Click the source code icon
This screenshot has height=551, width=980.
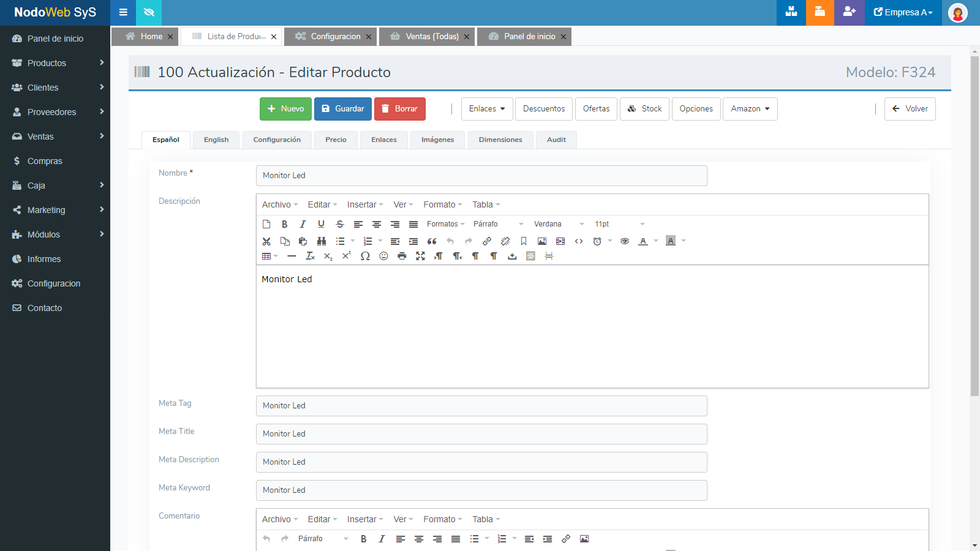[x=579, y=241]
